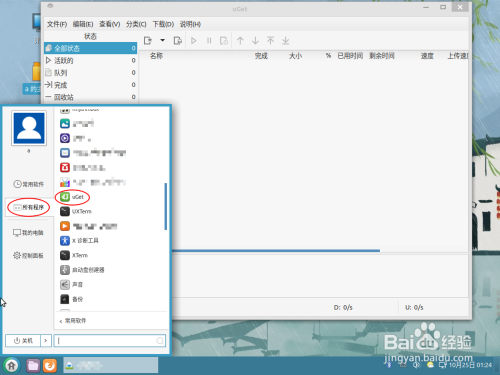500x375 pixels.
Task: Switch to 常用软件 in start menu sidebar
Action: click(29, 184)
